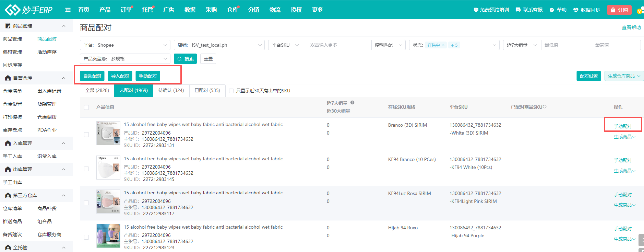Remove the 在售中 status tag
Viewport: 644px width, 252px height.
tap(443, 45)
